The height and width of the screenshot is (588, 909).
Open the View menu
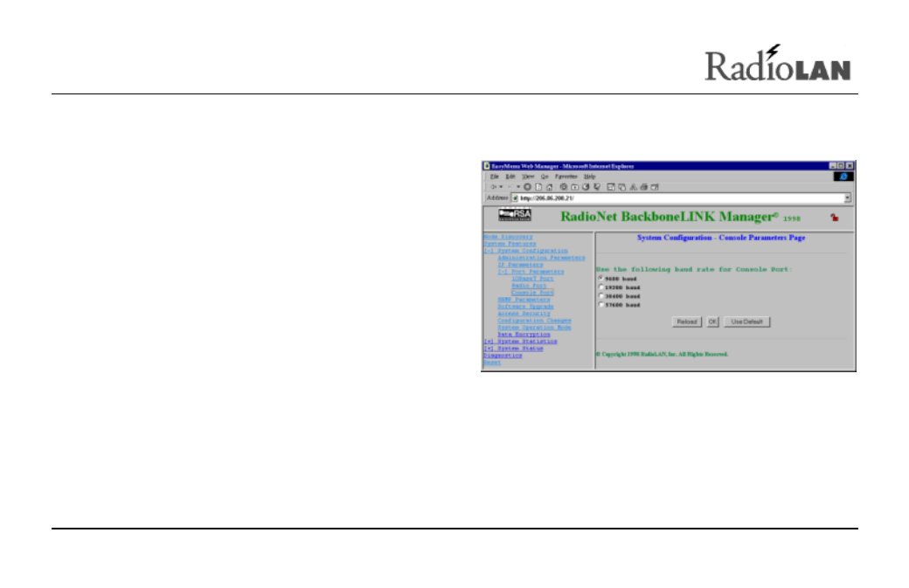pyautogui.click(x=528, y=176)
